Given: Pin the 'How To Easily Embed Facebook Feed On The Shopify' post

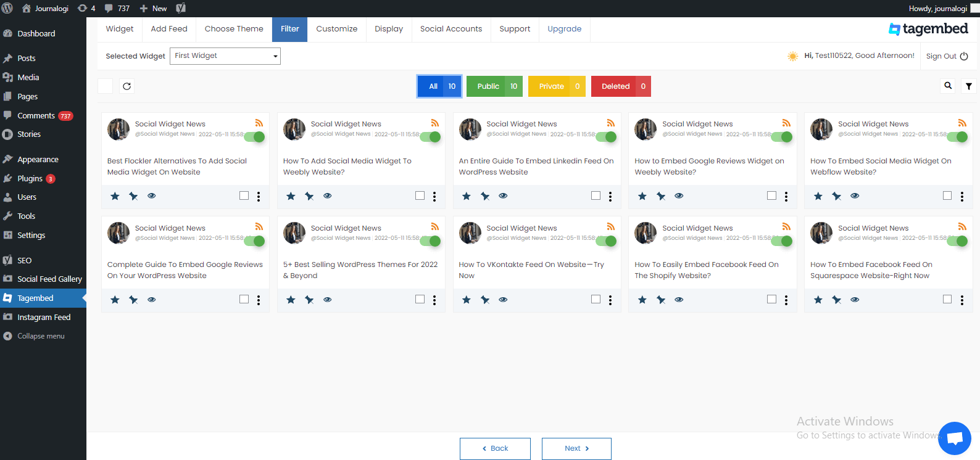Looking at the screenshot, I should tap(661, 300).
